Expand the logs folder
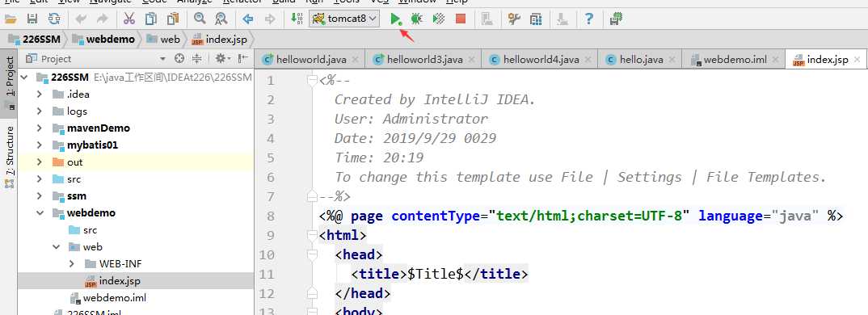Image resolution: width=868 pixels, height=315 pixels. [40, 111]
